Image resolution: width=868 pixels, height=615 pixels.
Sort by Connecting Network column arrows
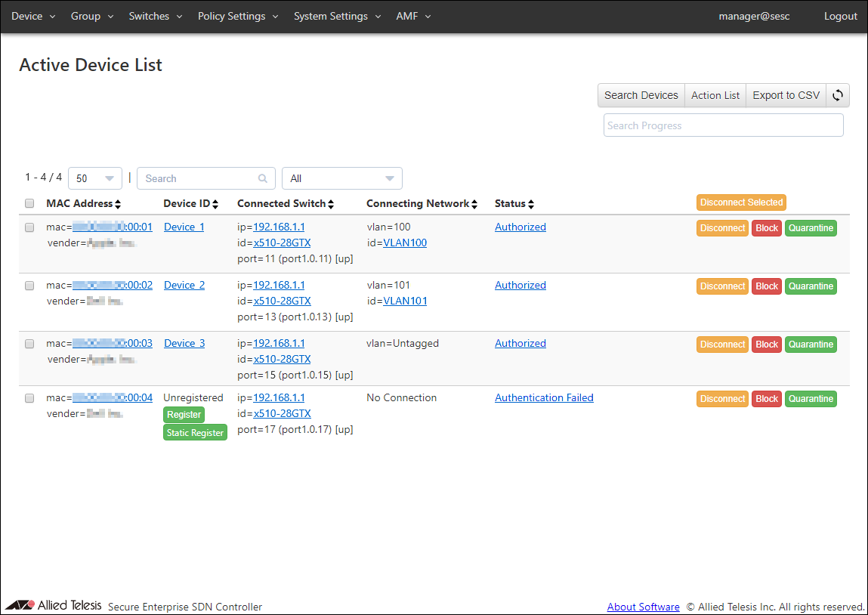[x=475, y=204]
